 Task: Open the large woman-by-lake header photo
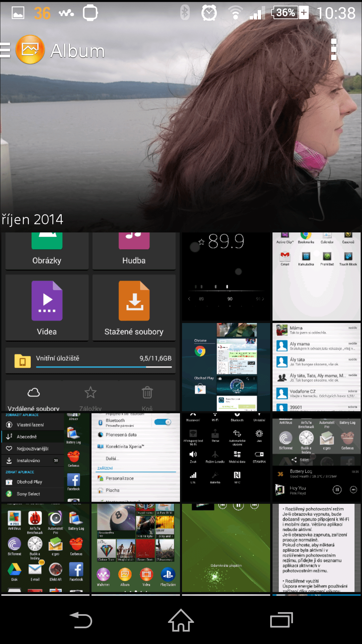181,117
